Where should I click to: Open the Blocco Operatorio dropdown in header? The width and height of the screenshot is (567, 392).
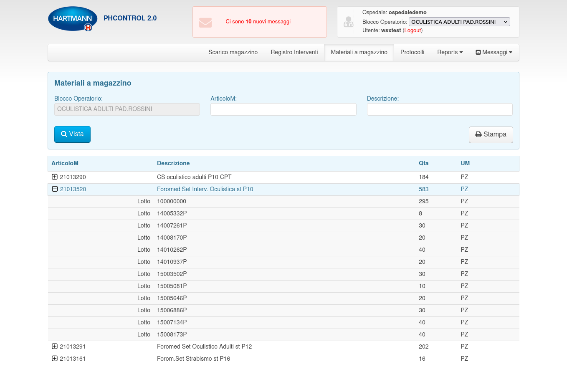pos(459,22)
